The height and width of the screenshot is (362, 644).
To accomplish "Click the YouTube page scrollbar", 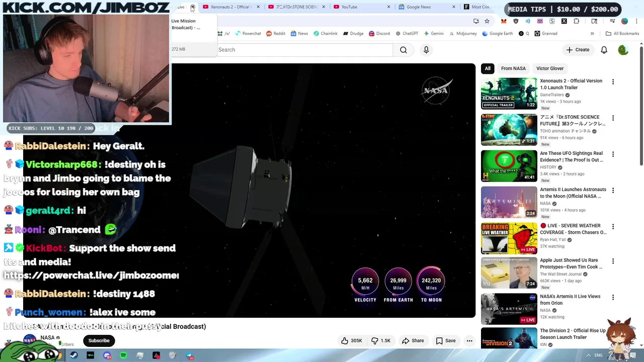I will click(x=641, y=106).
